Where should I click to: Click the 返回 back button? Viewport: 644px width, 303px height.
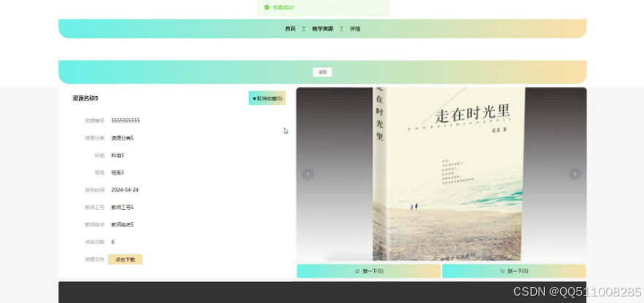tap(322, 72)
